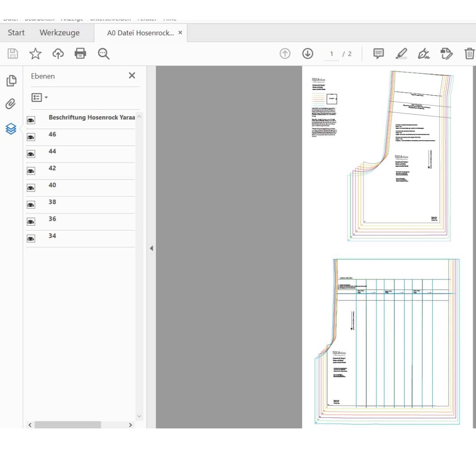Hide the layer 40 eye icon

point(31,188)
